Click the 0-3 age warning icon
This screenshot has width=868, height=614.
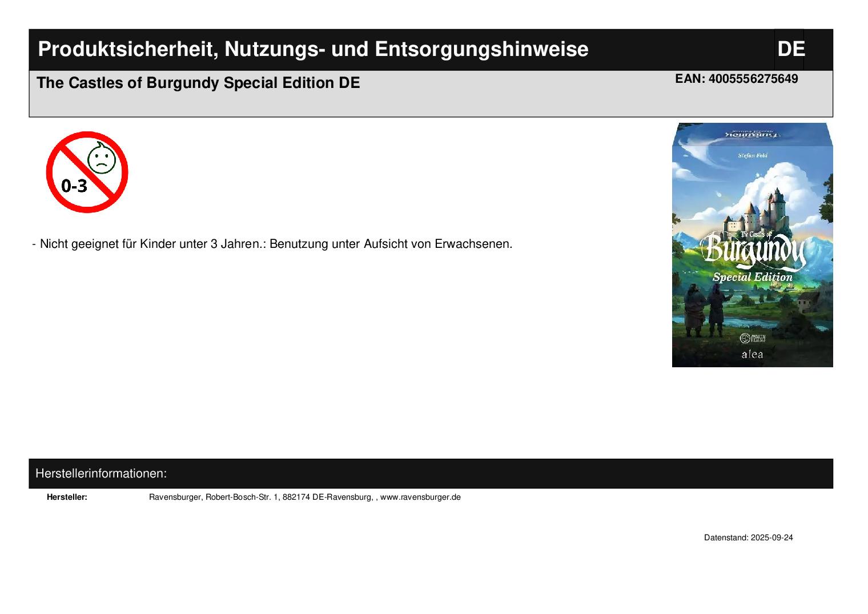pos(87,172)
